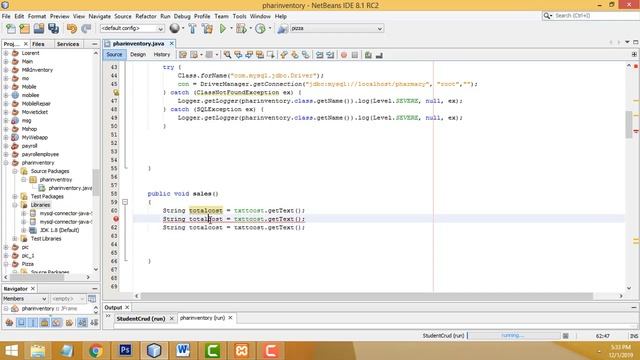Switch to StudentCrud (run) output tab
Screen dimensions: 640x360
[x=140, y=318]
